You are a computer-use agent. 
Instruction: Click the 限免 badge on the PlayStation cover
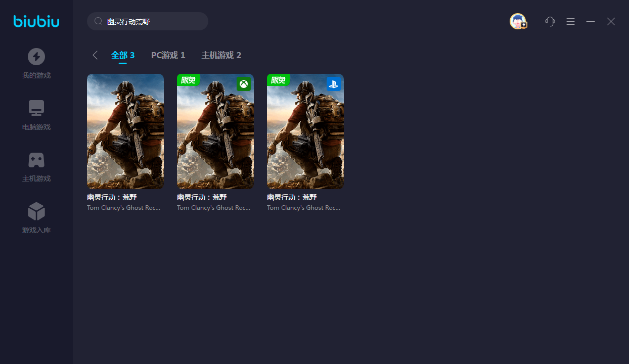pyautogui.click(x=278, y=80)
